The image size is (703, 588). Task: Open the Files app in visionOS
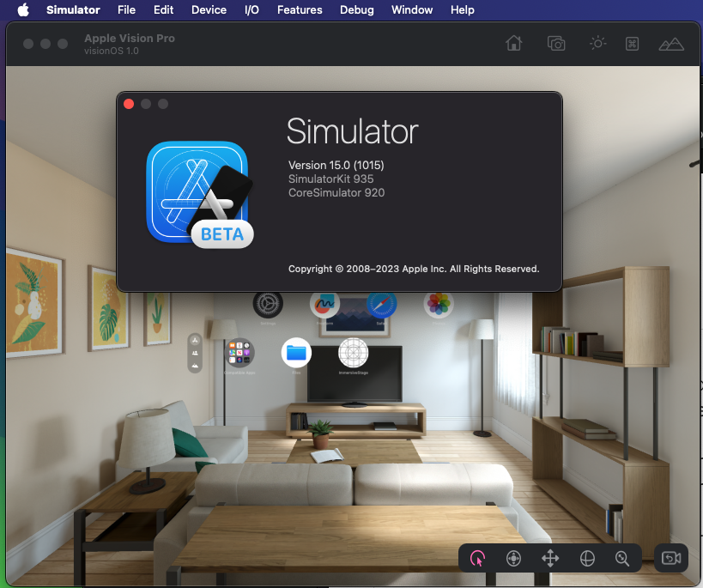[x=296, y=353]
